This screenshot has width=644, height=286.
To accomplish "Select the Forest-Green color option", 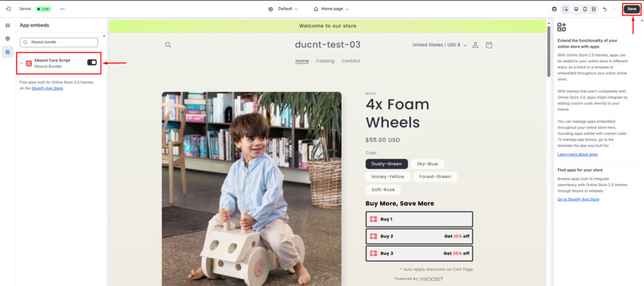I will (x=435, y=177).
